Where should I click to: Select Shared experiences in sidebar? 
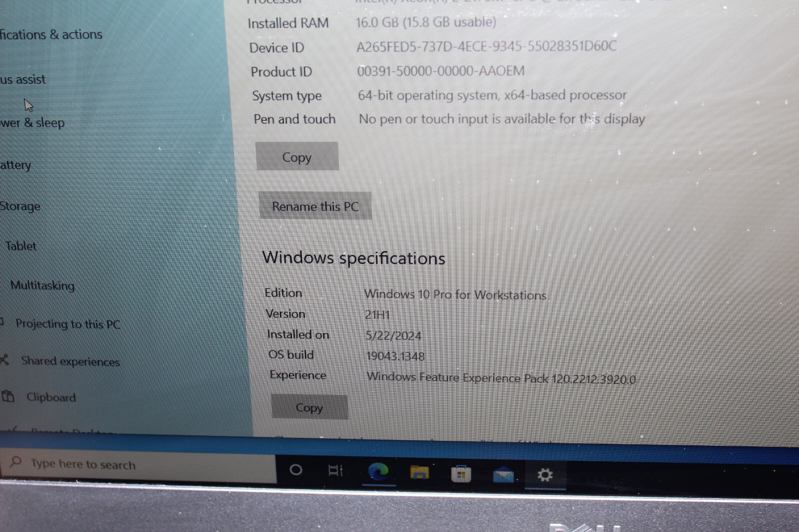coord(70,361)
